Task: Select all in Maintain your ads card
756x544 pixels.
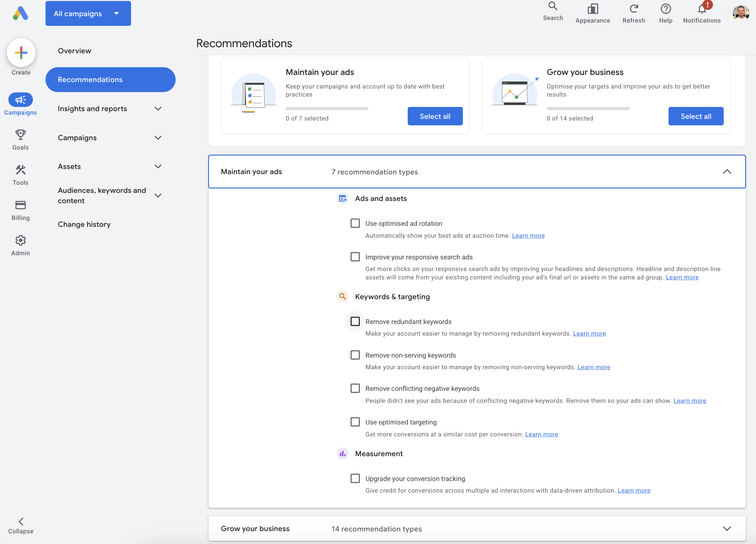Action: click(x=435, y=116)
